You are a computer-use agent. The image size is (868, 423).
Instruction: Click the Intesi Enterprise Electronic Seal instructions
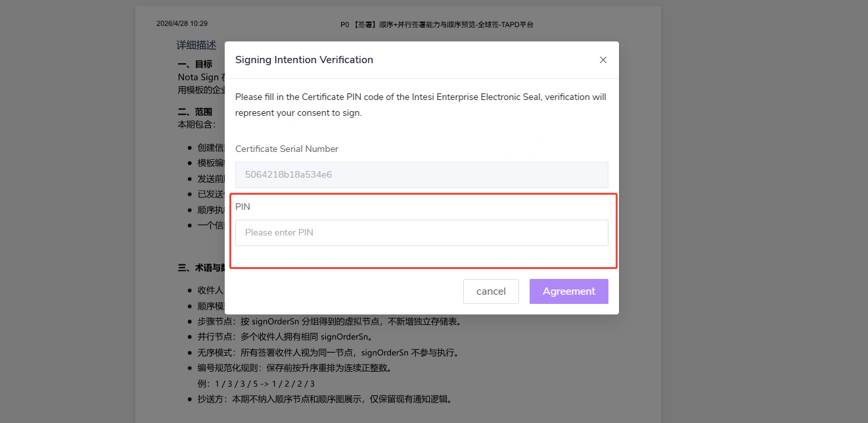(x=421, y=105)
